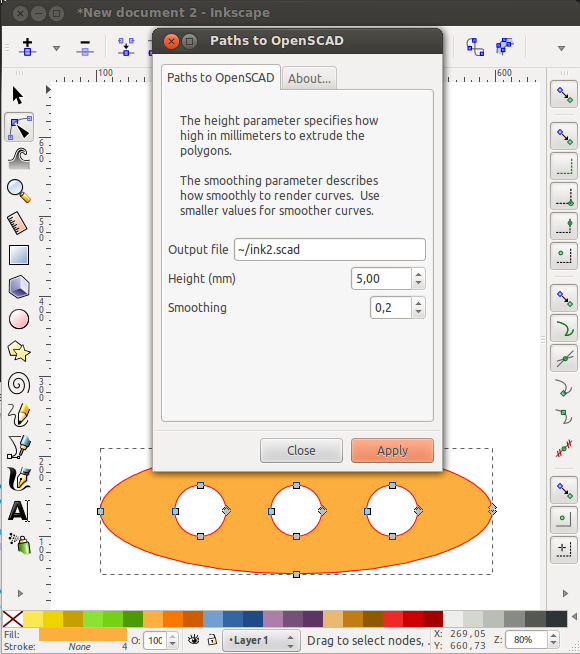Toggle snap to bounding box edge midpoints

click(x=564, y=226)
